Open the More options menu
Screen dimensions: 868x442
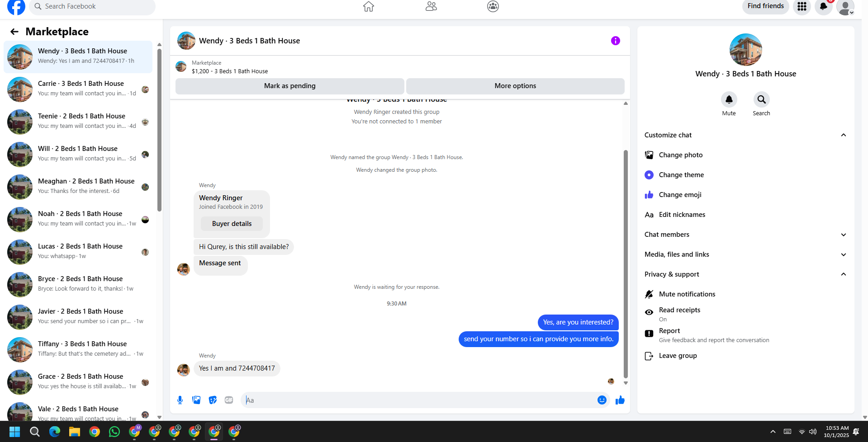coord(515,86)
